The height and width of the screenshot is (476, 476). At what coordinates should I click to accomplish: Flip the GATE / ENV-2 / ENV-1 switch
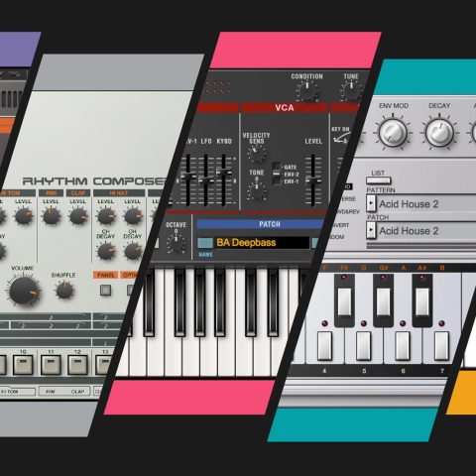pos(277,174)
